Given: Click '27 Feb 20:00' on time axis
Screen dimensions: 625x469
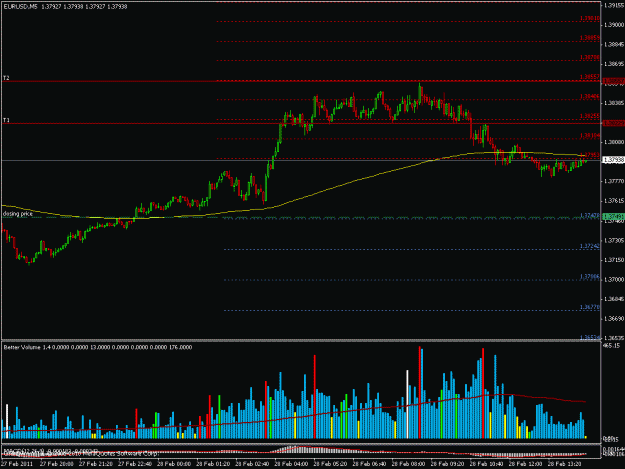Looking at the screenshot, I should click(x=57, y=464).
